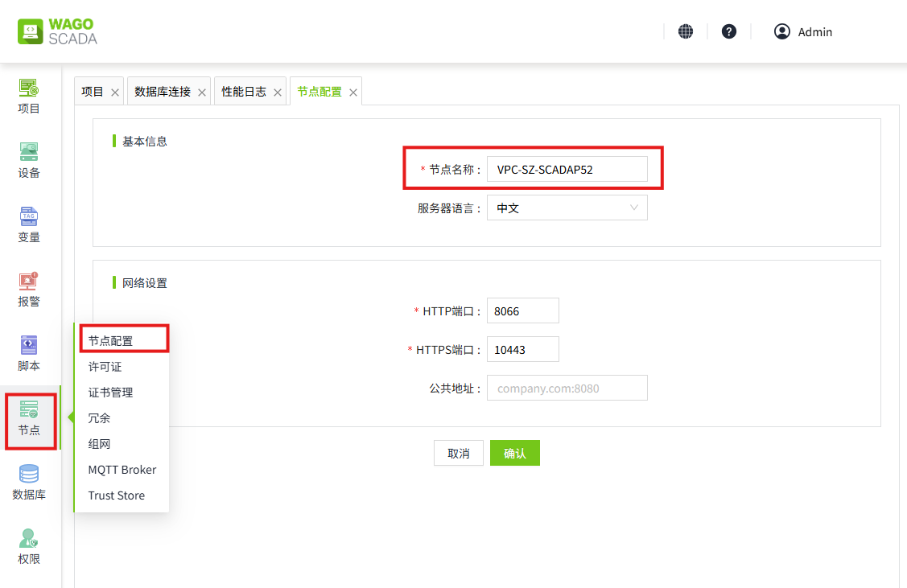Viewport: 907px width, 588px height.
Task: Click the 取消 cancel button
Action: click(x=458, y=453)
